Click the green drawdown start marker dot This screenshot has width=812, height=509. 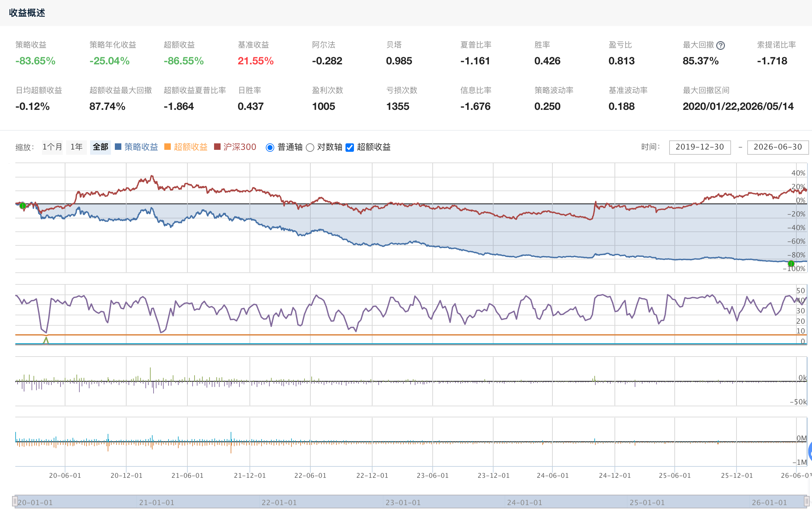(22, 205)
